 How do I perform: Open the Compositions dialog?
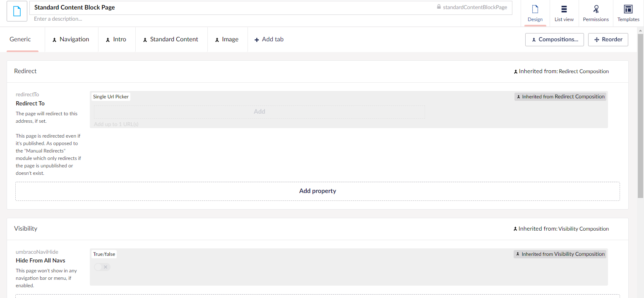[x=554, y=40]
